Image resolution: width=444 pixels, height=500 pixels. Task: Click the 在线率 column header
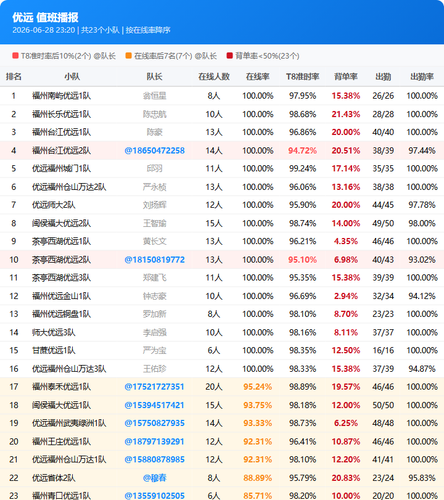pos(258,77)
